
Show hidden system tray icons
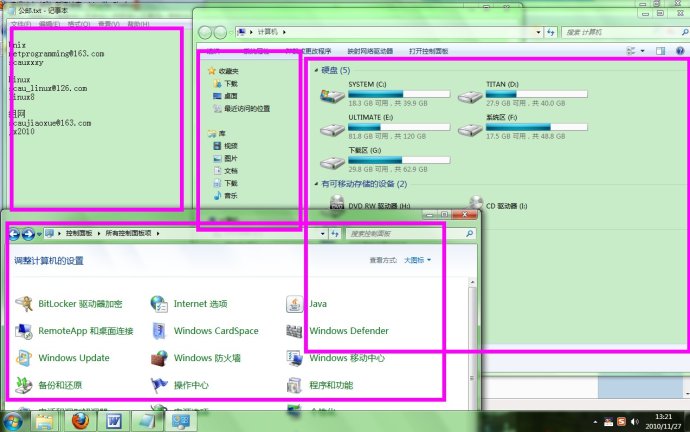click(x=595, y=422)
